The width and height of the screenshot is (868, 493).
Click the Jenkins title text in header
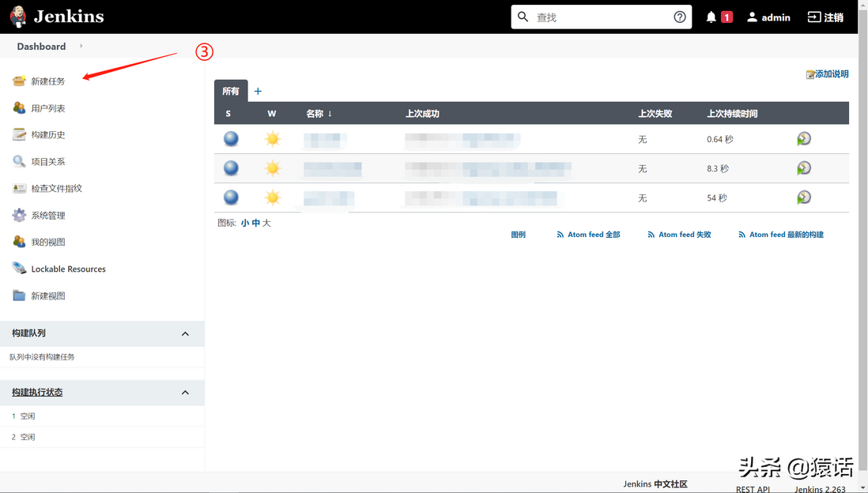coord(70,17)
